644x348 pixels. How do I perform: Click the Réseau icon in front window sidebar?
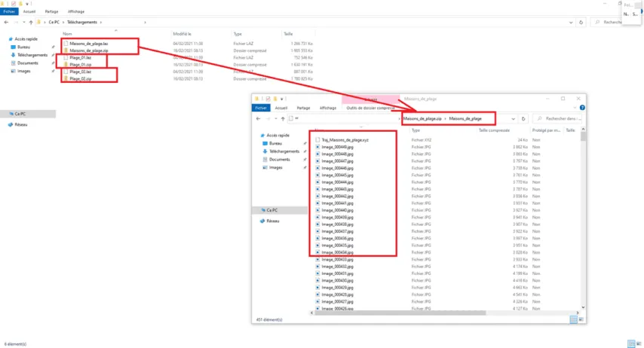(x=273, y=221)
